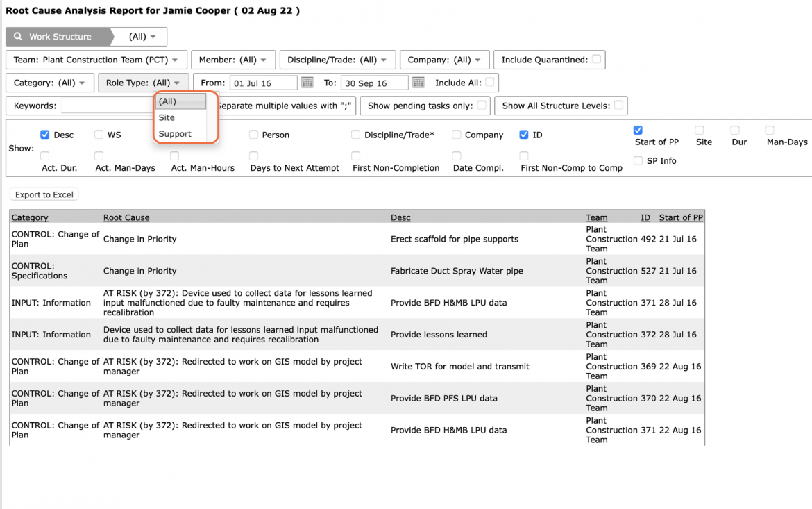Open the From date calendar picker
Viewport: 812px width, 509px height.
(307, 83)
